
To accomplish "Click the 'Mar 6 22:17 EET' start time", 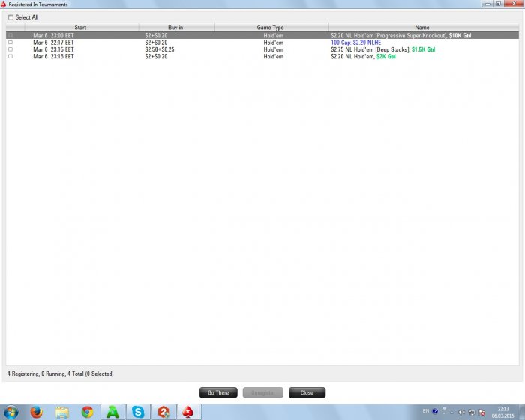I will point(53,43).
